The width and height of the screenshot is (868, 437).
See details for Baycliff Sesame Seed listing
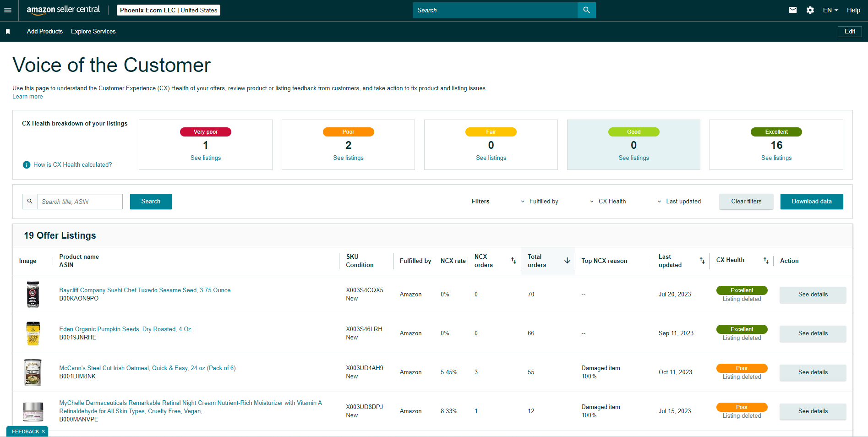[x=813, y=295]
